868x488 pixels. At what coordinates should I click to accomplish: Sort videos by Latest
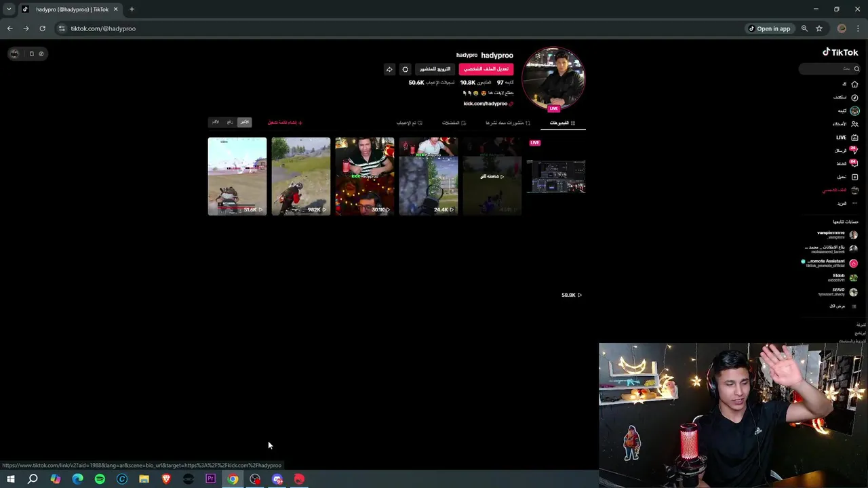click(x=244, y=122)
